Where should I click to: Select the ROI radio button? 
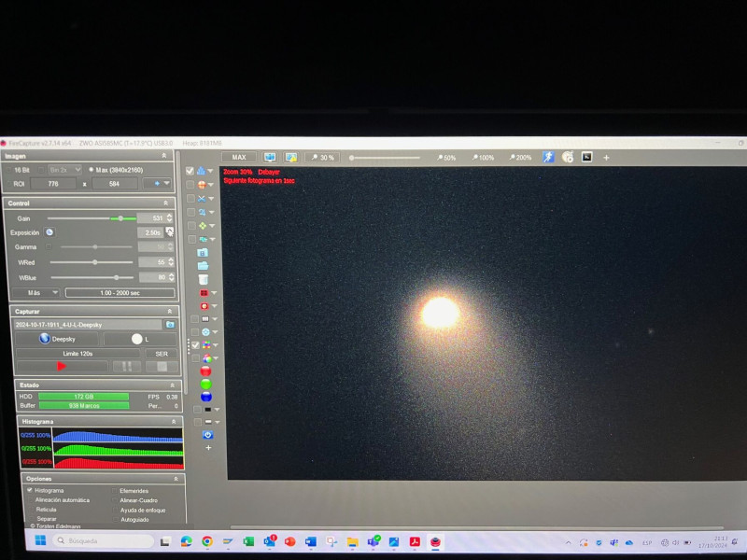(8, 183)
